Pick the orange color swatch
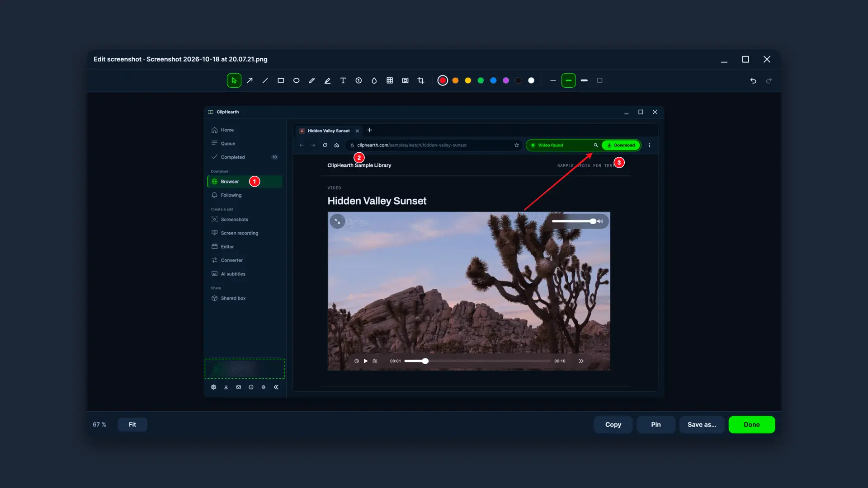 pyautogui.click(x=455, y=80)
